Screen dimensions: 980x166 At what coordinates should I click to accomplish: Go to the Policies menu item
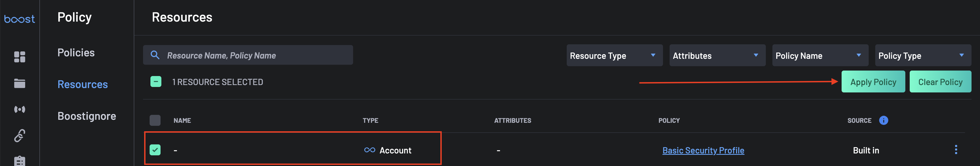[x=76, y=53]
